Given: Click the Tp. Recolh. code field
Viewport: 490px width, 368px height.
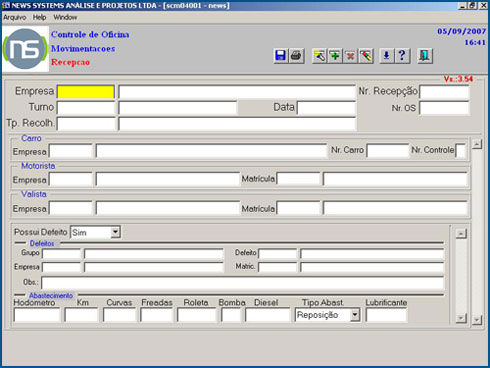Looking at the screenshot, I should (x=86, y=124).
